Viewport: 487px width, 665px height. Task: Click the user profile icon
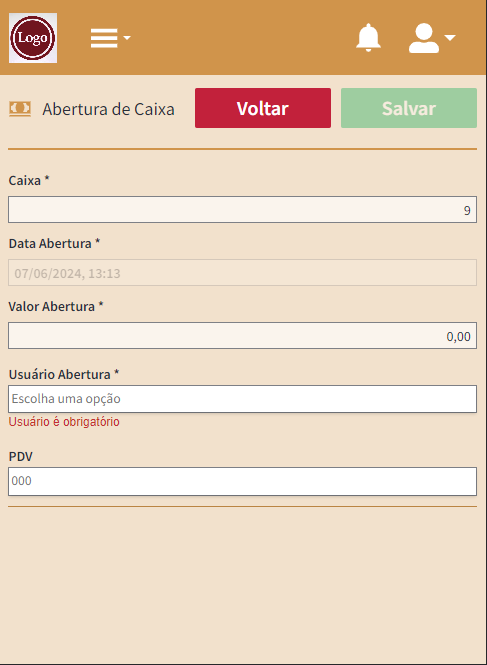click(x=424, y=38)
